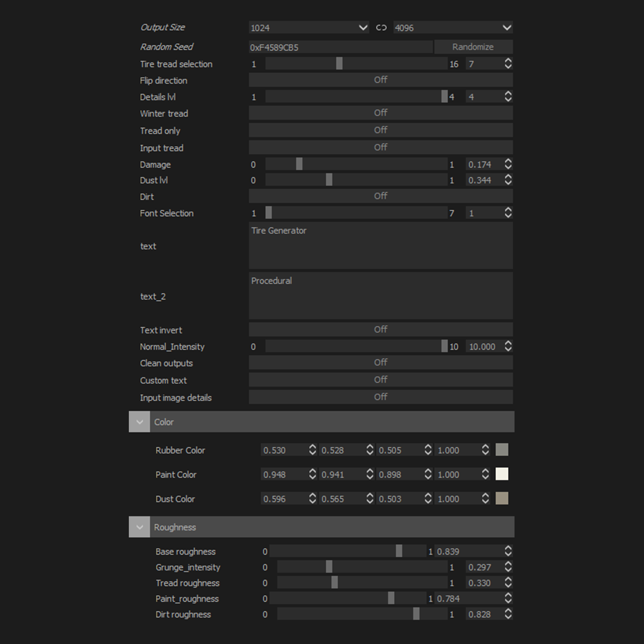
Task: Click the Base roughness slider
Action: [x=348, y=551]
